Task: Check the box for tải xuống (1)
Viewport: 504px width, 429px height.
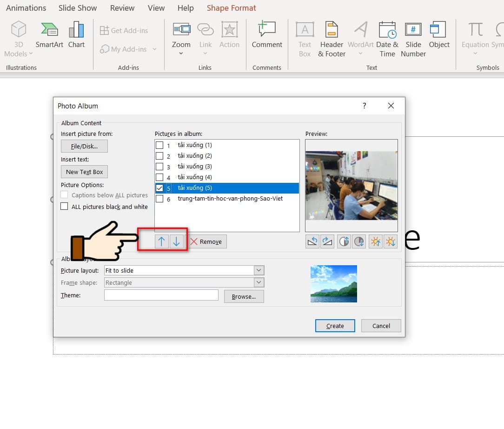Action: [159, 145]
